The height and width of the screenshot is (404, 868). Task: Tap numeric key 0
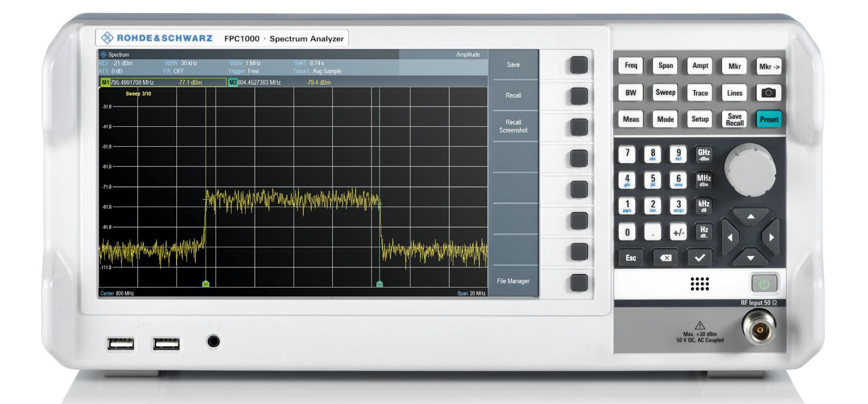(627, 232)
